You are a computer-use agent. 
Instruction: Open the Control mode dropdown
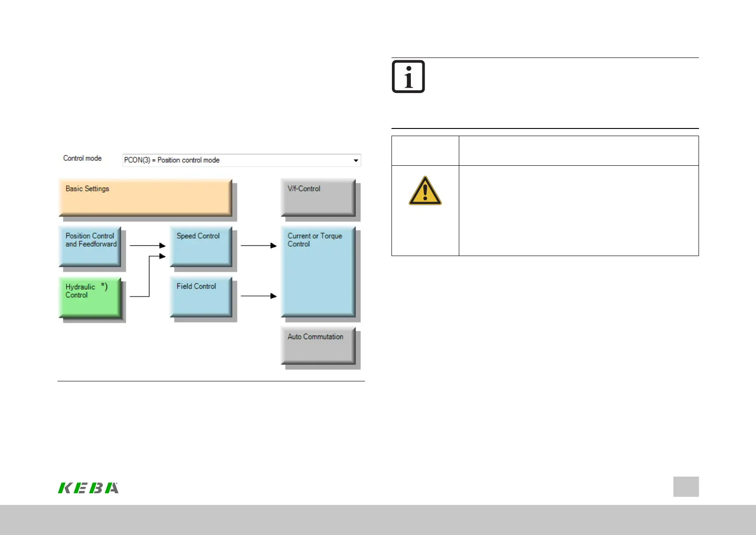click(242, 160)
